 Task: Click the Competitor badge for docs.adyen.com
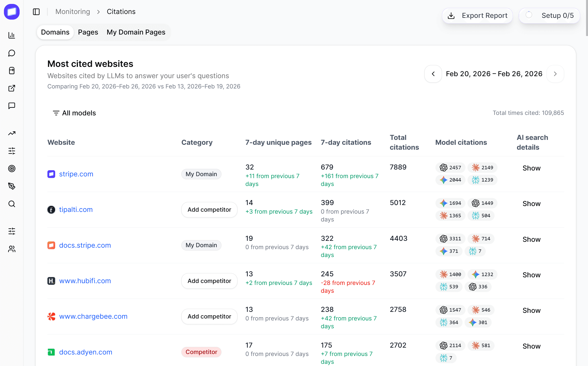201,352
